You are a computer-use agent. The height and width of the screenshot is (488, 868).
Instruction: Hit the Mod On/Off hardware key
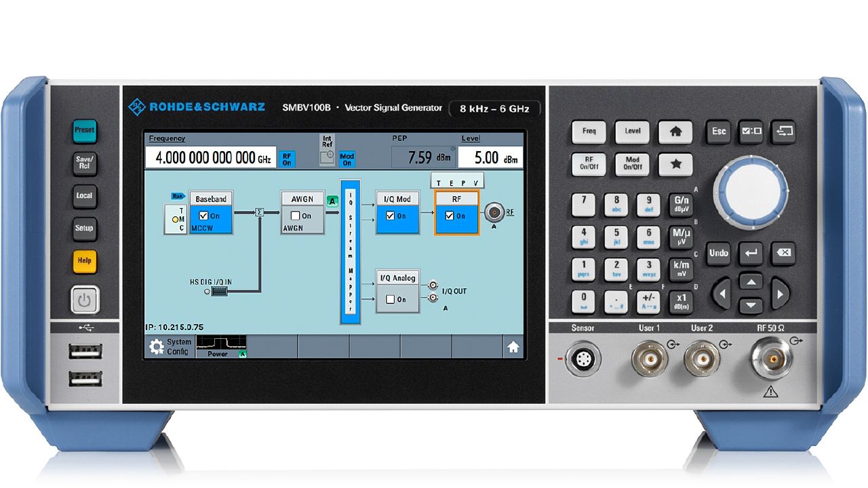[x=632, y=165]
